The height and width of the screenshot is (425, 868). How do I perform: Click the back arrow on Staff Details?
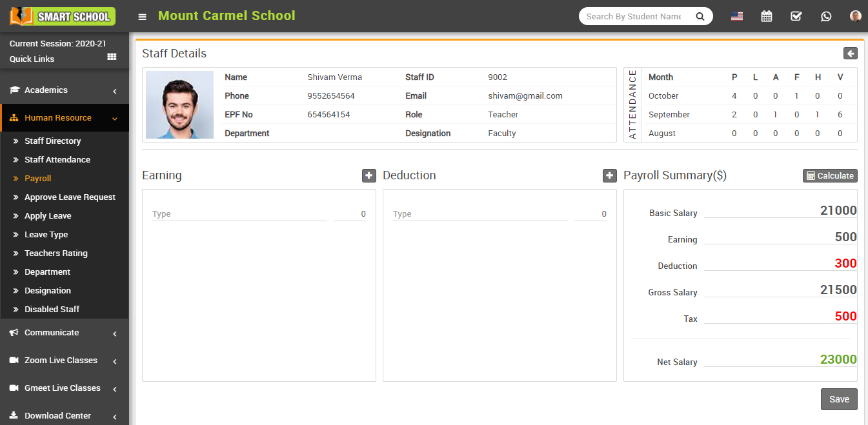click(851, 53)
